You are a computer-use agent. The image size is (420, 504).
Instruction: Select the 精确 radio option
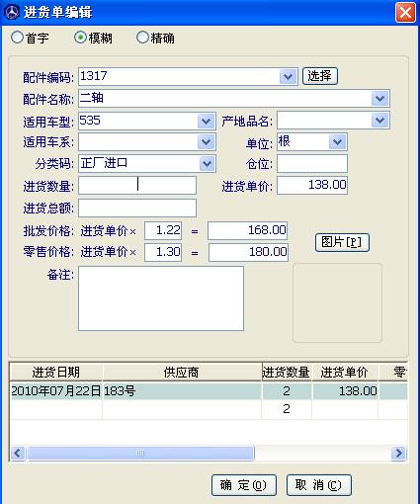(x=142, y=38)
